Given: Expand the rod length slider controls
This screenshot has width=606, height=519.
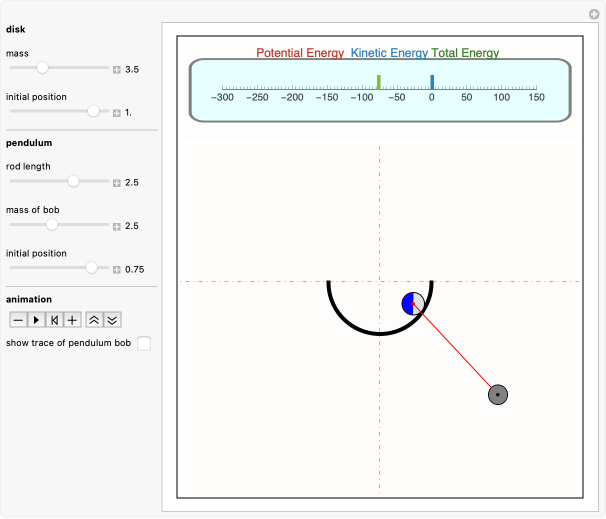Looking at the screenshot, I should 117,183.
